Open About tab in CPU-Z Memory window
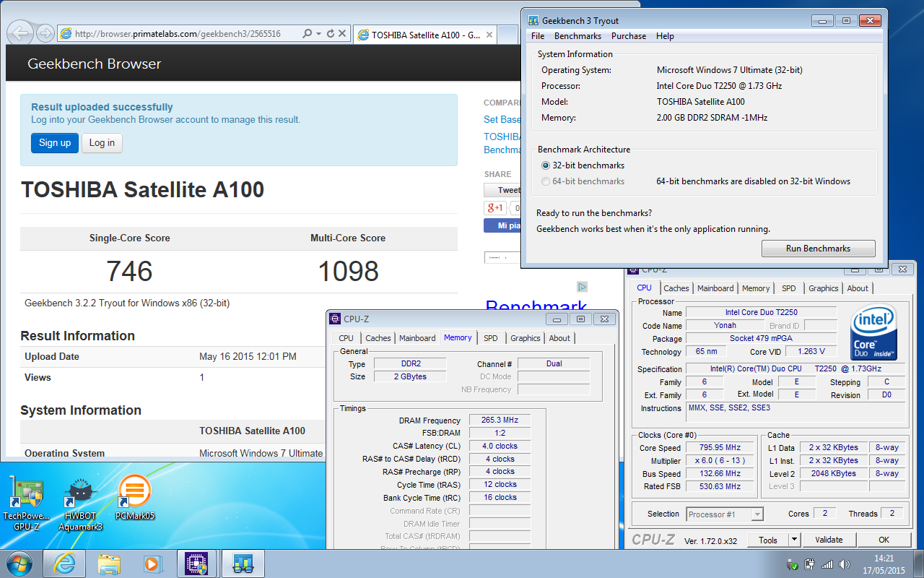 [559, 338]
